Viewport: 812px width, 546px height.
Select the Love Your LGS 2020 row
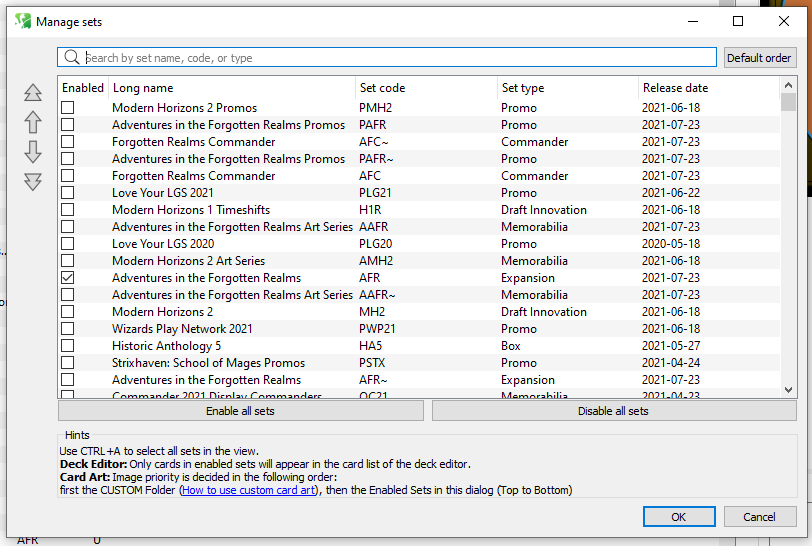(419, 243)
